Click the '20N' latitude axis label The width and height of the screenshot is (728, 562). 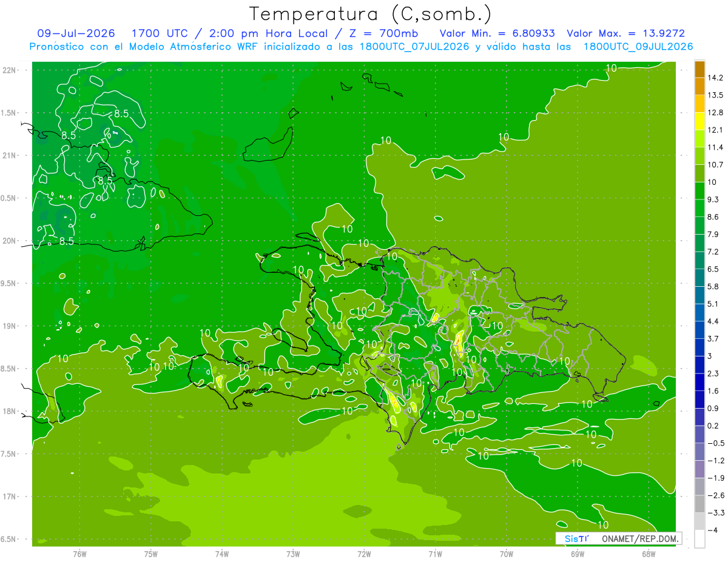pyautogui.click(x=10, y=241)
